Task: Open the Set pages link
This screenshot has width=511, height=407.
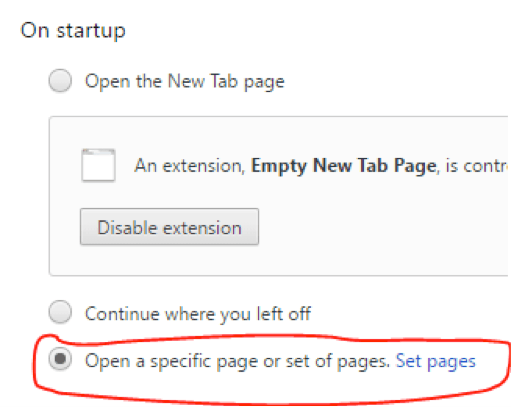Action: point(436,361)
